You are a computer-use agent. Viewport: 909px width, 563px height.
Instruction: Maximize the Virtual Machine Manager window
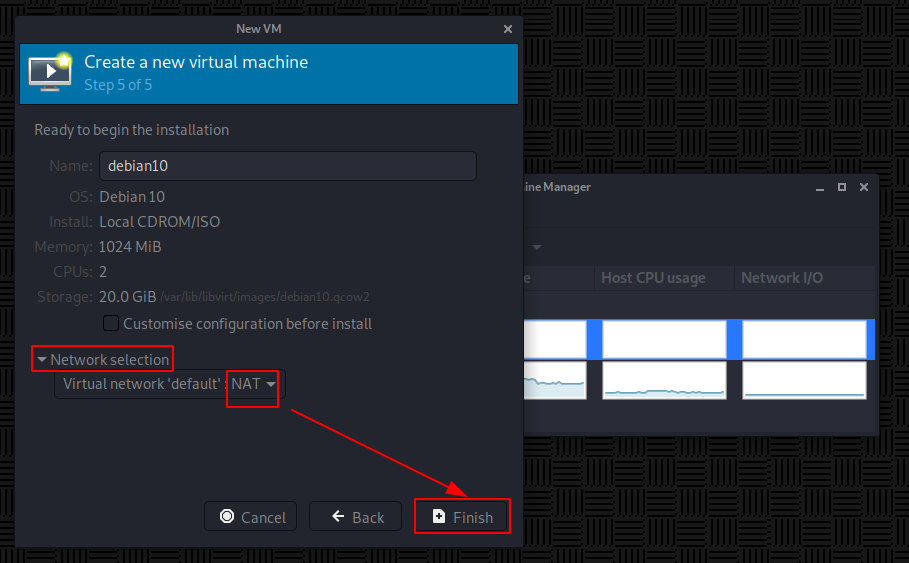pos(842,187)
